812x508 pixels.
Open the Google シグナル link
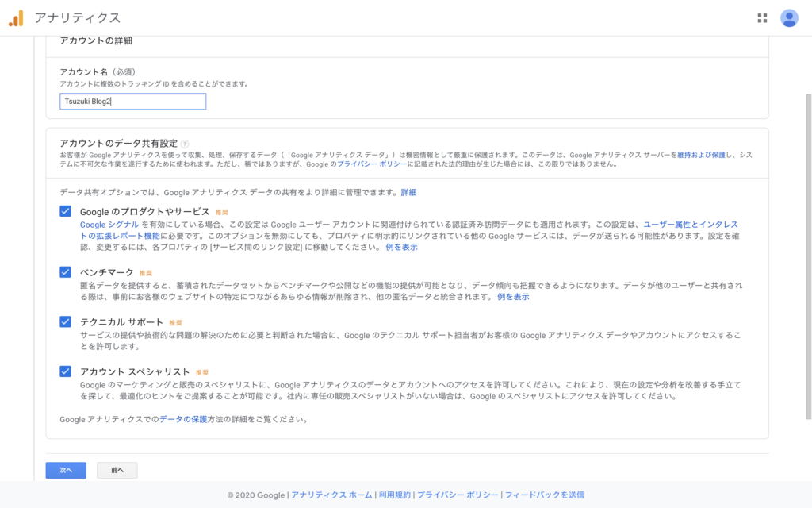pyautogui.click(x=109, y=225)
